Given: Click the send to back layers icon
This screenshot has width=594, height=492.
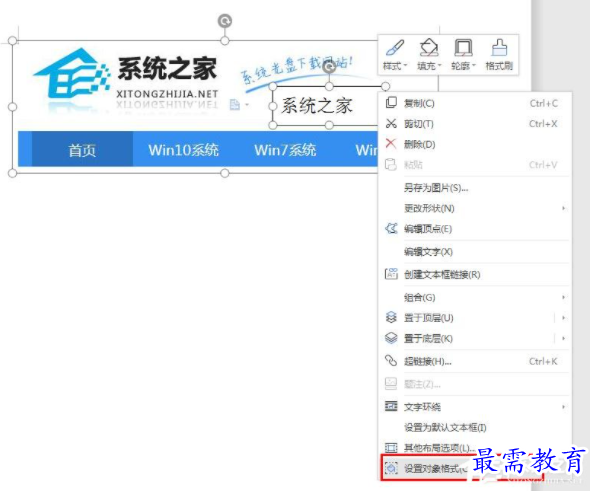Looking at the screenshot, I should point(391,337).
